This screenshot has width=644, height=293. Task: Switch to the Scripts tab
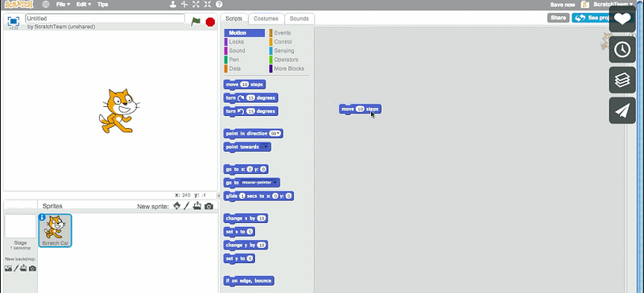(234, 19)
